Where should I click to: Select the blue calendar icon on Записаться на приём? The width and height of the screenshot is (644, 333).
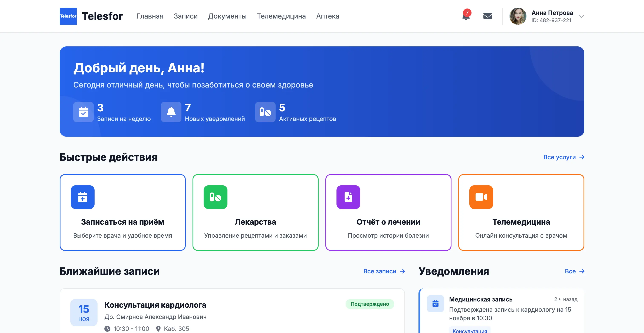pos(83,197)
